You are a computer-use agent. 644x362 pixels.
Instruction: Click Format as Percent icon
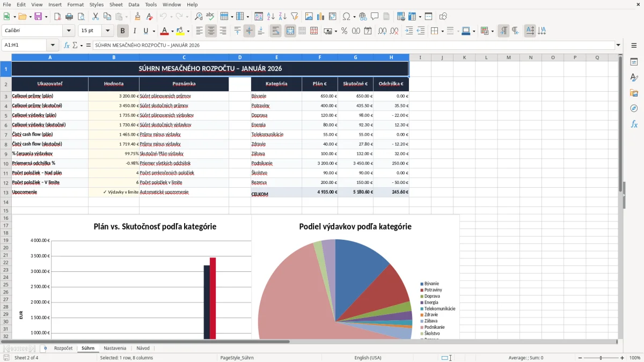point(344,31)
